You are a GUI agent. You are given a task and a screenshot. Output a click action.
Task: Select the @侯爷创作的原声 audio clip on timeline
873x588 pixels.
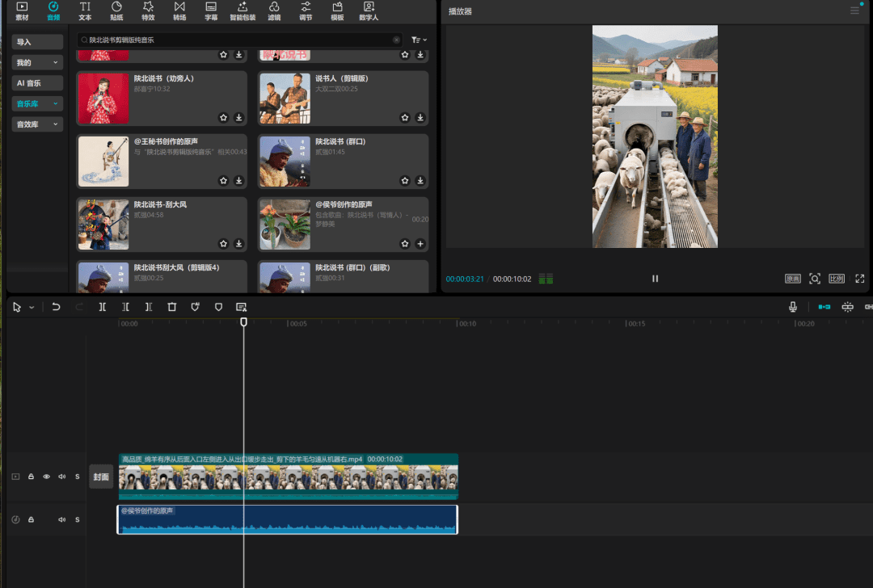[x=287, y=519]
